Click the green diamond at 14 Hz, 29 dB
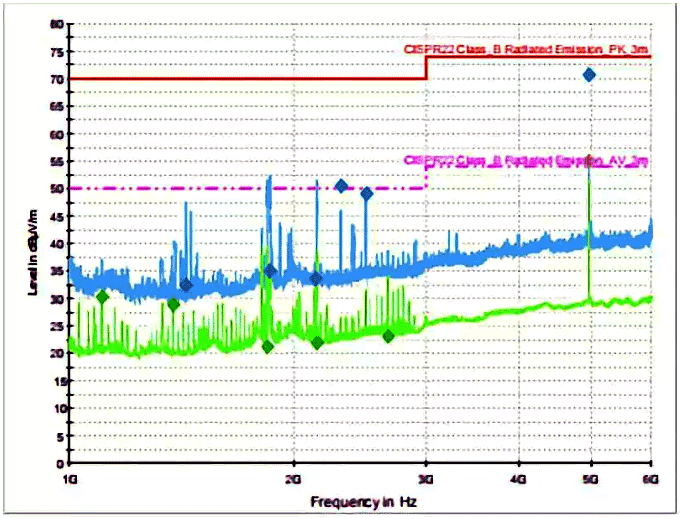The image size is (681, 518). point(173,304)
